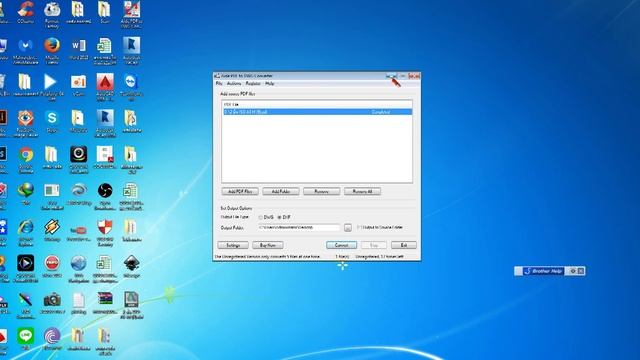640x360 pixels.
Task: Open the Register menu
Action: pyautogui.click(x=253, y=83)
